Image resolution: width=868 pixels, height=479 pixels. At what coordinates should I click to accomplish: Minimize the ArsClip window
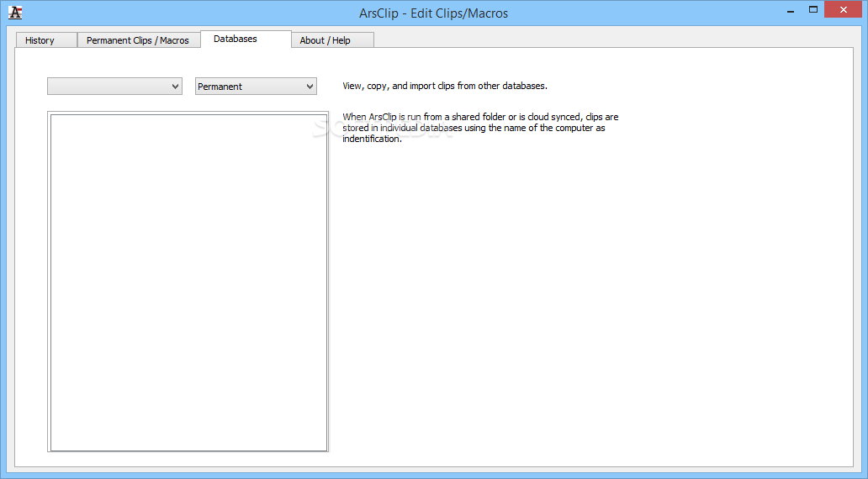791,10
